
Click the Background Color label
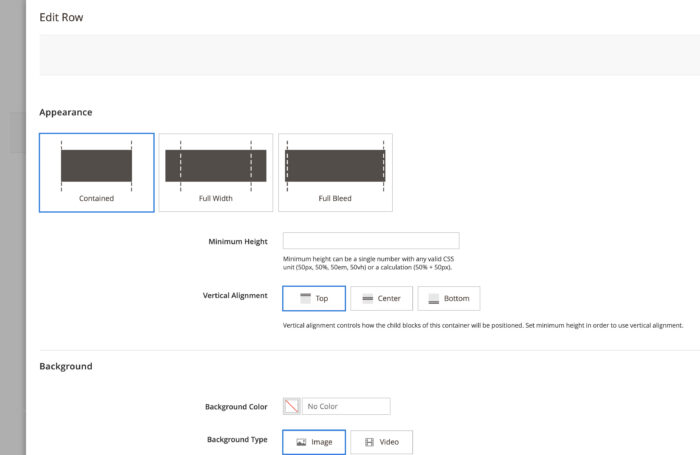(x=236, y=407)
